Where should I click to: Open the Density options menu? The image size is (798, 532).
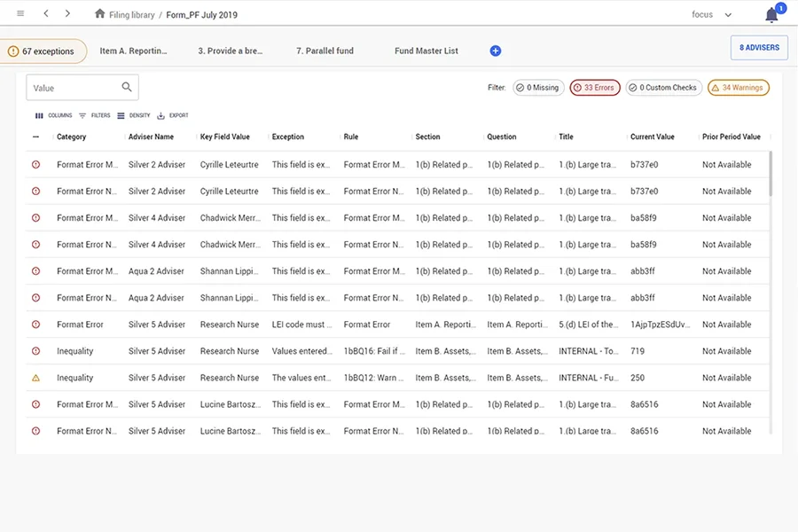point(134,115)
